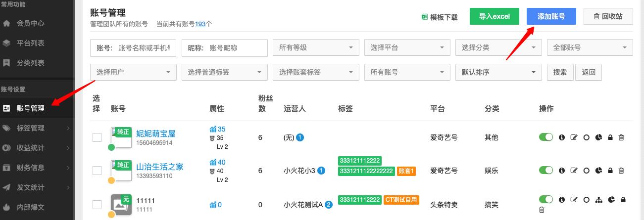This screenshot has width=644, height=220.
Task: Open the 选择账套标签 dropdown
Action: [x=316, y=72]
